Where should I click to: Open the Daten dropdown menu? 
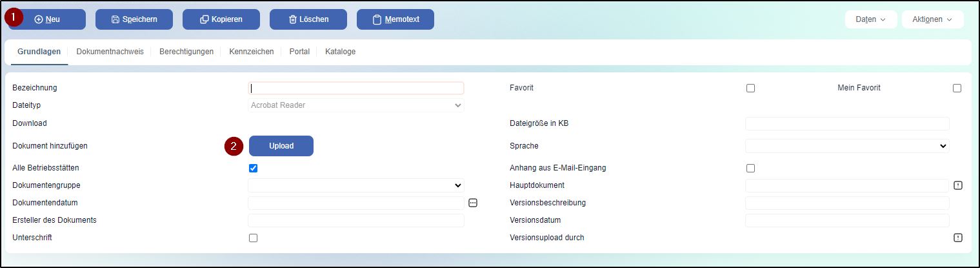(870, 19)
